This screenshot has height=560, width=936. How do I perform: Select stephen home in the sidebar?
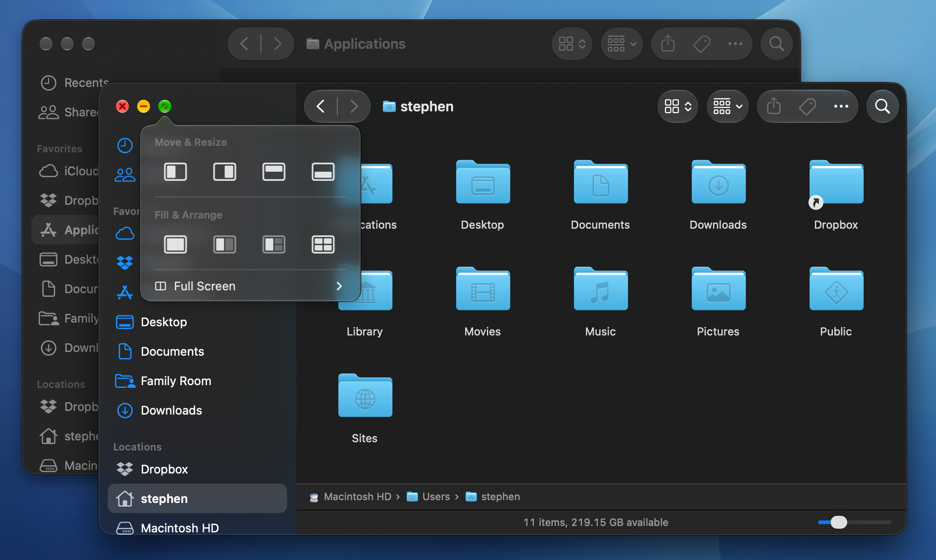(x=197, y=498)
